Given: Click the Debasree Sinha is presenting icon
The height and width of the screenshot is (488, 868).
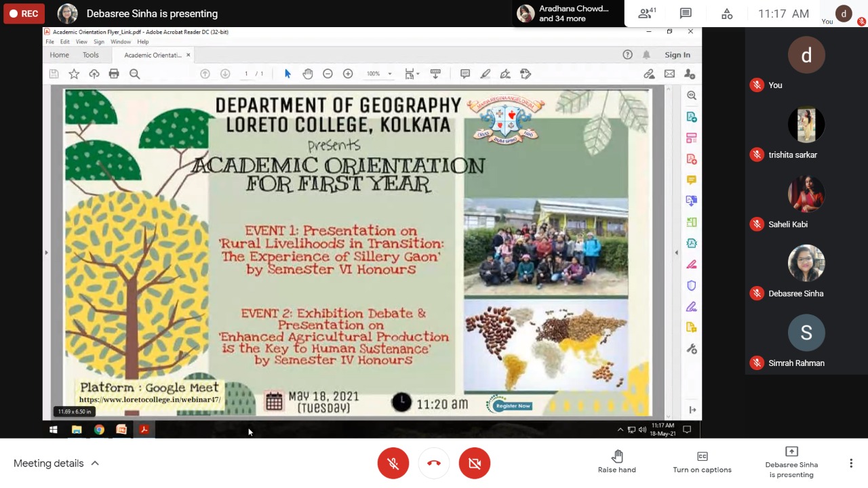Looking at the screenshot, I should pyautogui.click(x=791, y=452).
